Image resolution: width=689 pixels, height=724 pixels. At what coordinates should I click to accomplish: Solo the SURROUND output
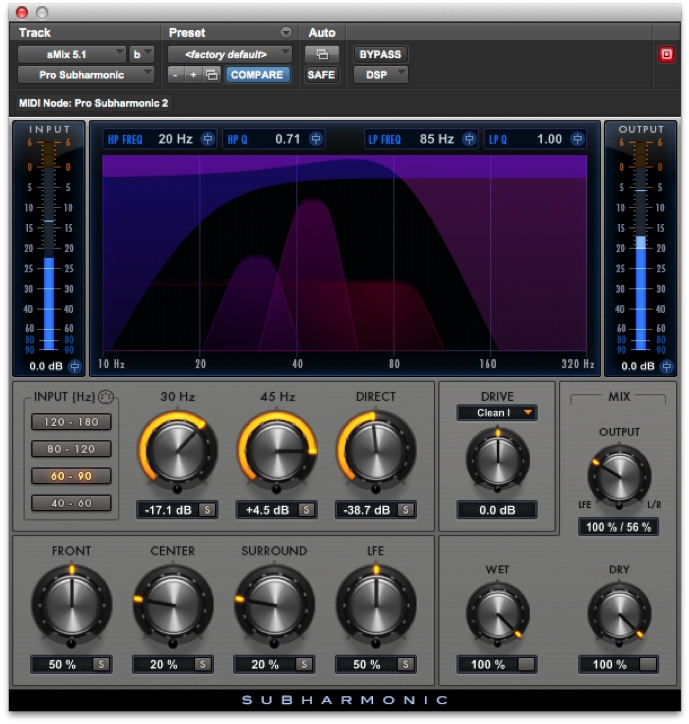click(x=304, y=664)
